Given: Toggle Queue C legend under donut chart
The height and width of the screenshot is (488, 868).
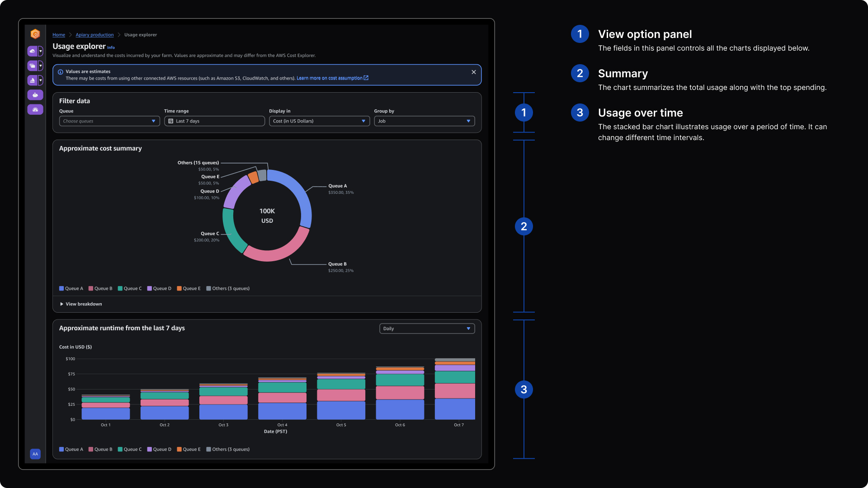Looking at the screenshot, I should (130, 289).
